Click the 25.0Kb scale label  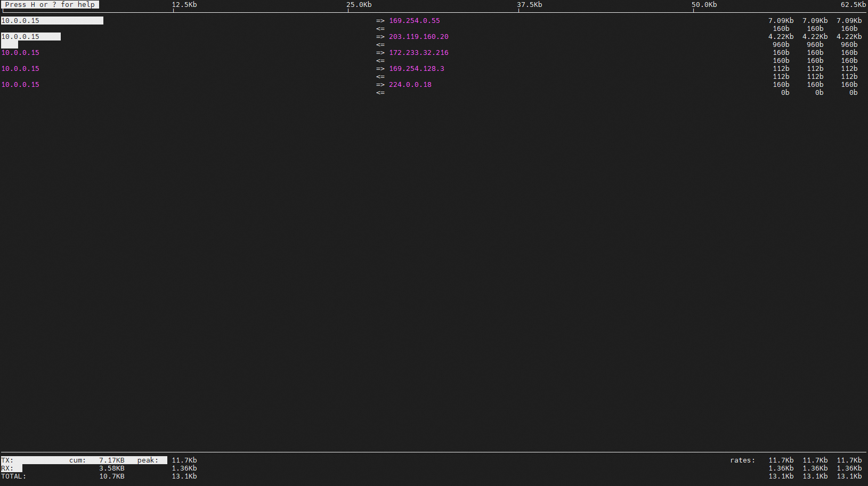click(359, 4)
